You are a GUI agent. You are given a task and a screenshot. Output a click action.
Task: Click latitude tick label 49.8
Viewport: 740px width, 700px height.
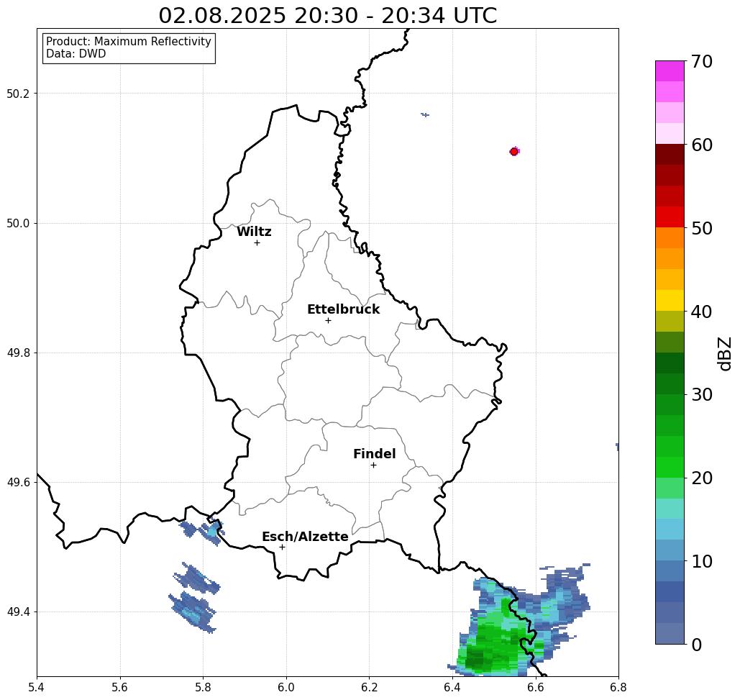point(18,353)
